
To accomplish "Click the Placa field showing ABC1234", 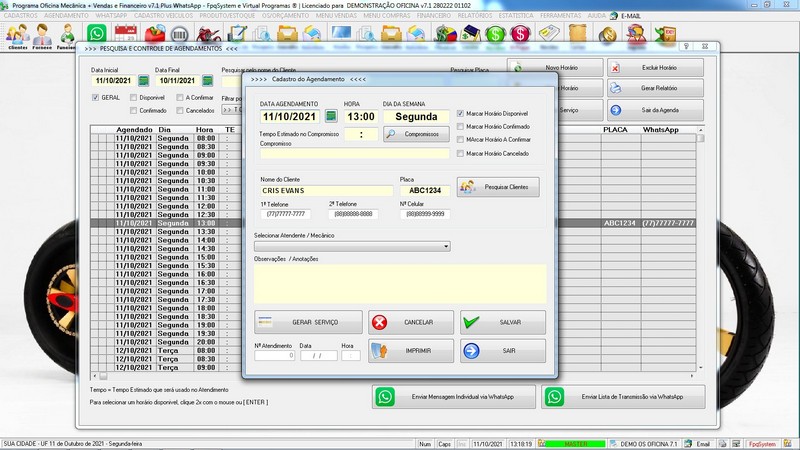I will click(x=425, y=191).
